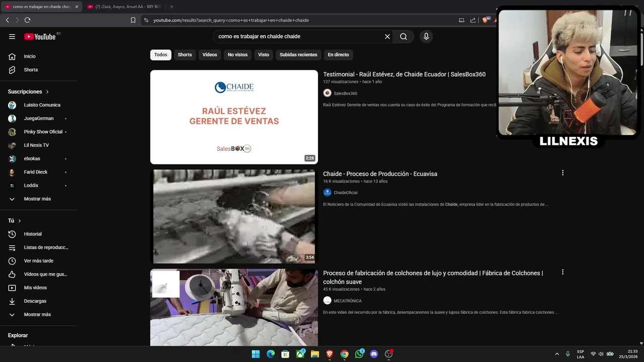Viewport: 644px width, 362px height.
Task: Select the En directo filter chip
Action: 338,55
